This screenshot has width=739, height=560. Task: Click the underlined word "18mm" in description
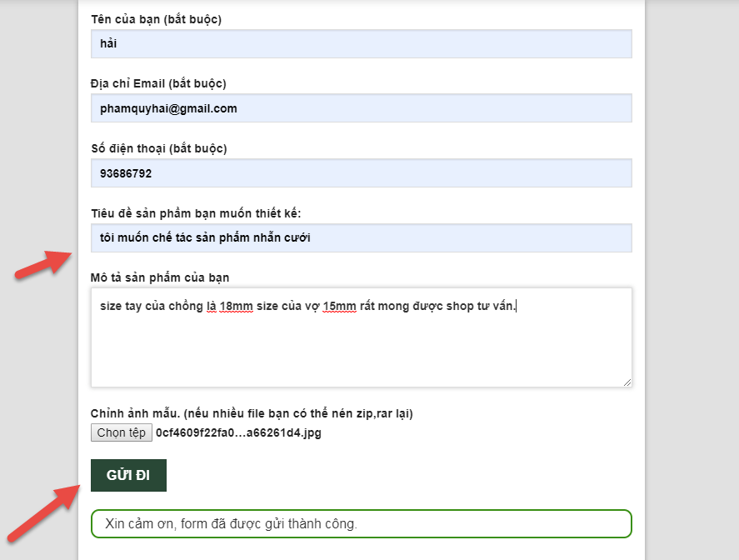click(x=236, y=307)
